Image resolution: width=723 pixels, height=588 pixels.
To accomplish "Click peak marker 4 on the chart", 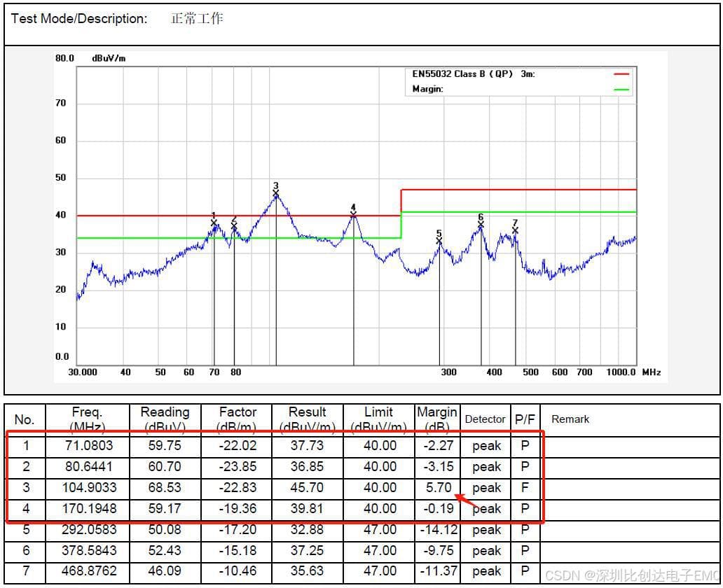I will 353,213.
